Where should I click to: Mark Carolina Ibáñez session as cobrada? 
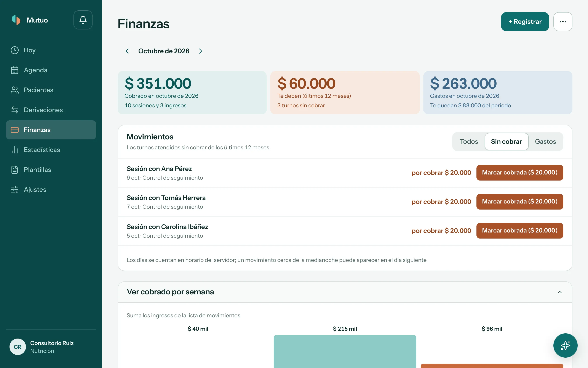[x=520, y=231]
